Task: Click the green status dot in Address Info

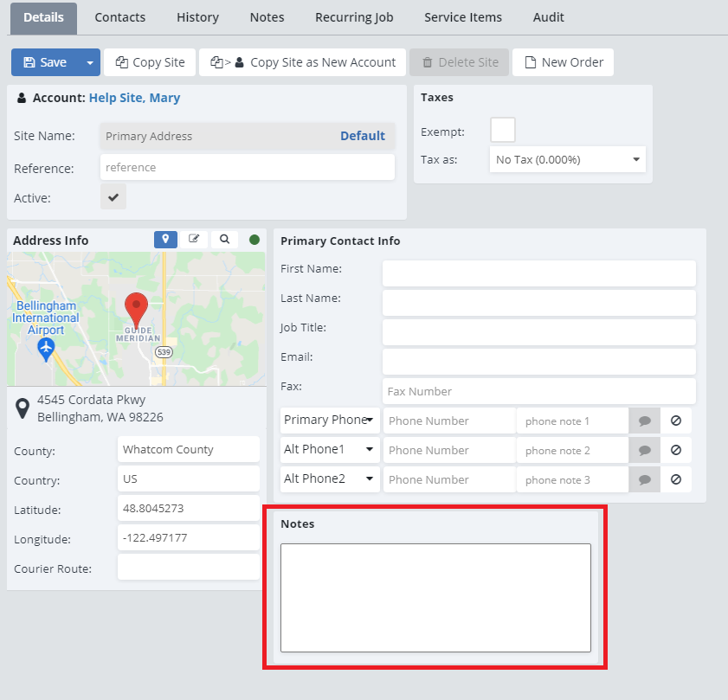Action: [254, 240]
